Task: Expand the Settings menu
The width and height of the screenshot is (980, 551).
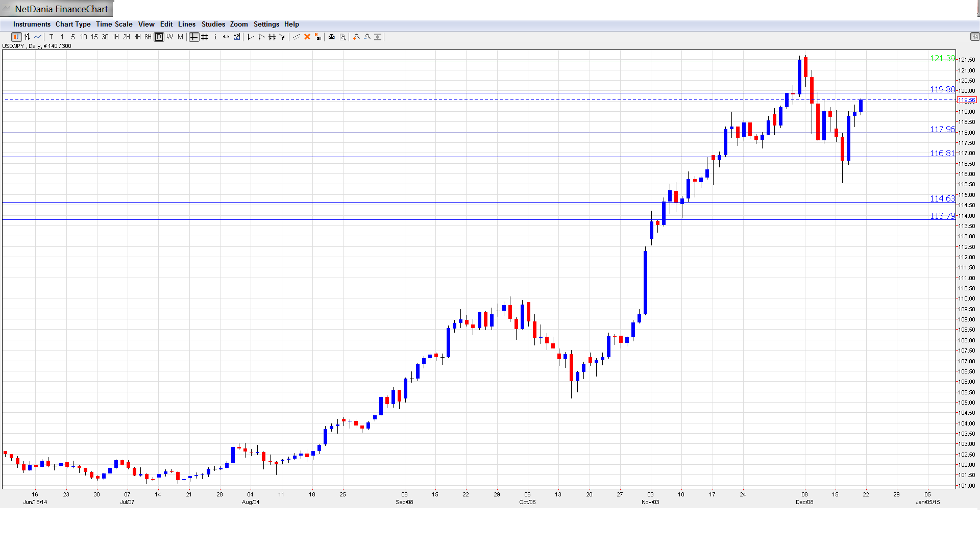Action: [x=266, y=24]
